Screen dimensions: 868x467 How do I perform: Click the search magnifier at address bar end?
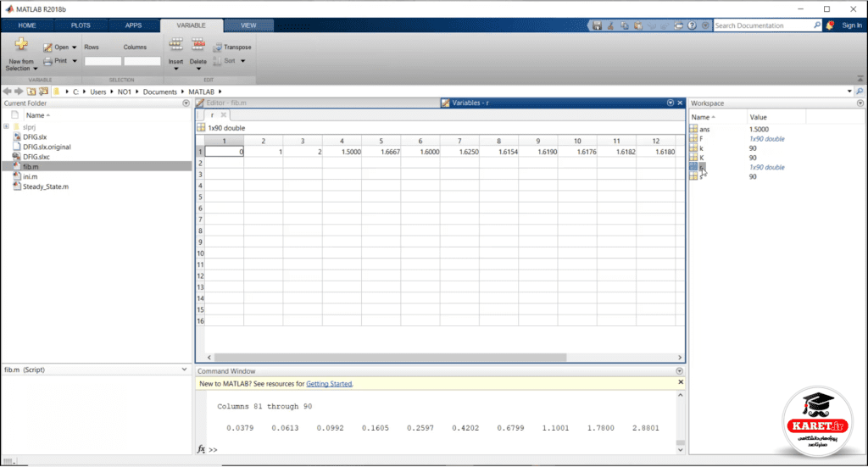tap(860, 92)
